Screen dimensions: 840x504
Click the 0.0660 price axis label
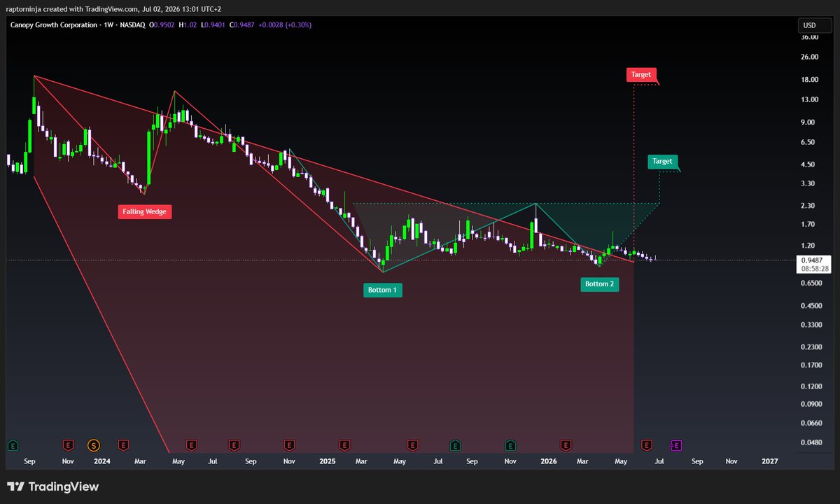[x=812, y=423]
